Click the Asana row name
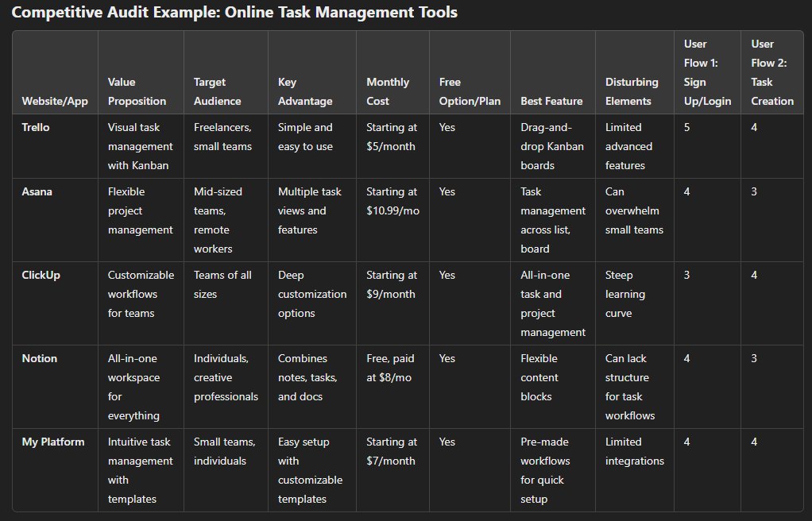This screenshot has height=521, width=812. pyautogui.click(x=37, y=191)
